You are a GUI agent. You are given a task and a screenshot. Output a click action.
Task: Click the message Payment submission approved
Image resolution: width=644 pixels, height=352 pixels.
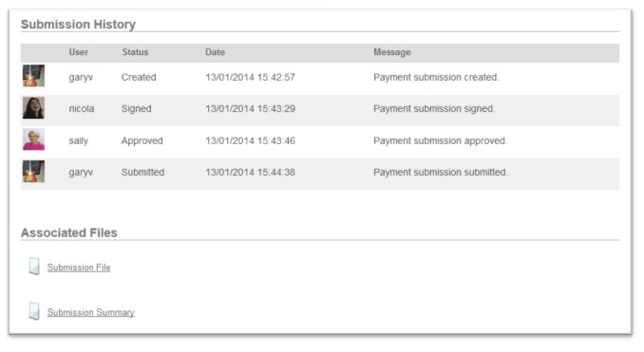pos(441,140)
